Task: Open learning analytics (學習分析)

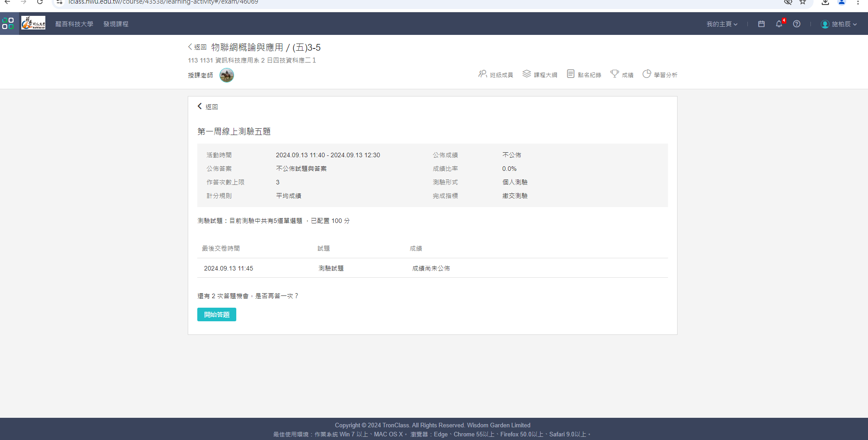Action: pos(660,74)
